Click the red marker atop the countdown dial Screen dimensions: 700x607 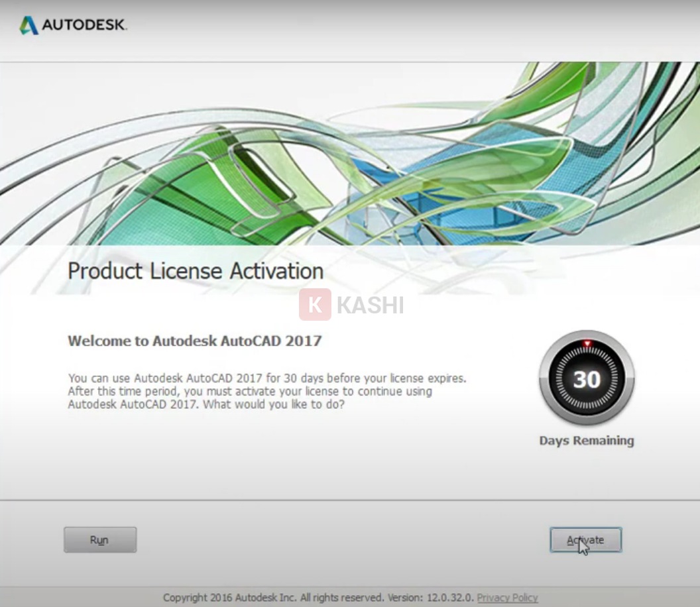point(586,343)
